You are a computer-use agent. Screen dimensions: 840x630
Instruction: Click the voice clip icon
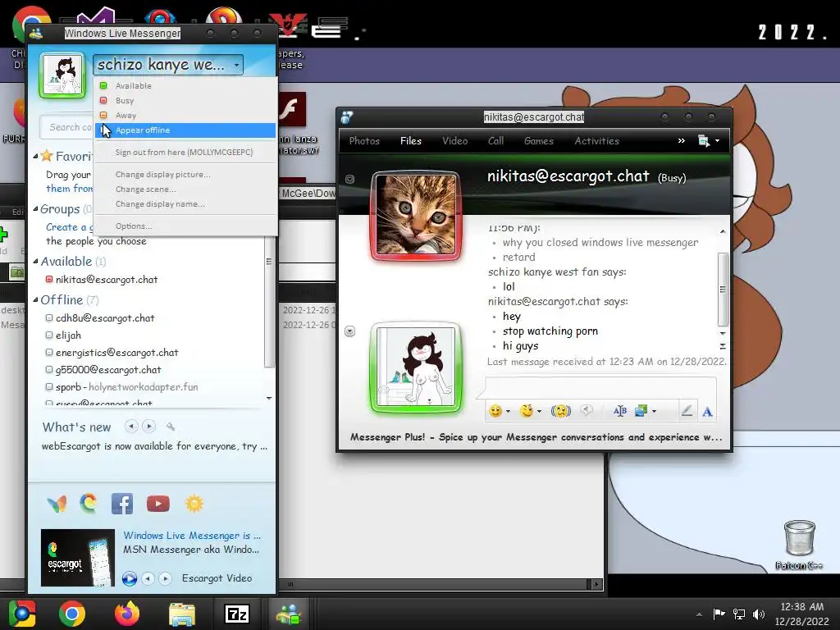(x=587, y=411)
